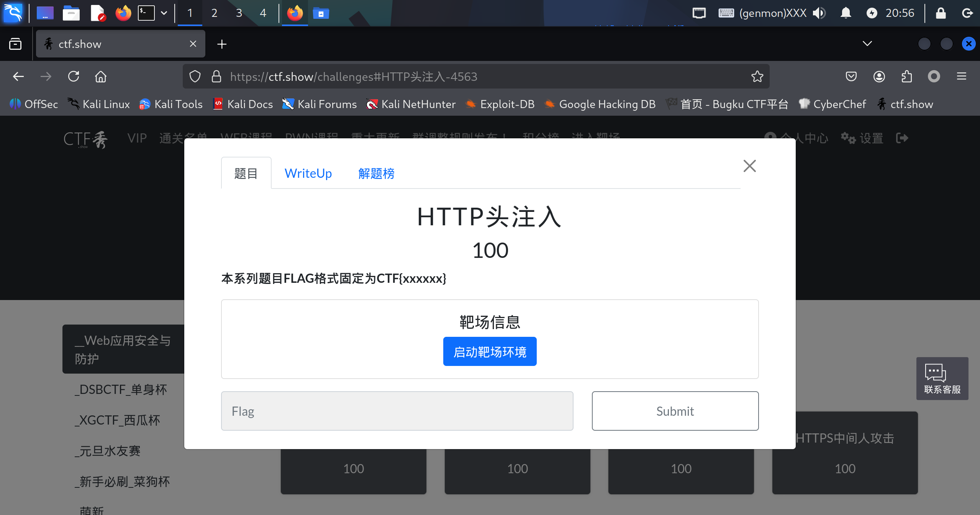The image size is (980, 515).
Task: Mute audio via the volume tray icon
Action: point(819,13)
